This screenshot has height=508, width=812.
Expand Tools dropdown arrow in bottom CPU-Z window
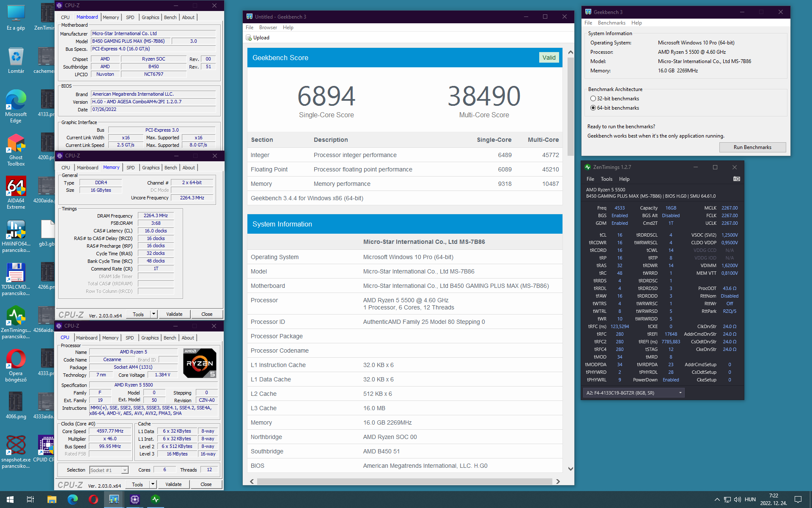153,484
